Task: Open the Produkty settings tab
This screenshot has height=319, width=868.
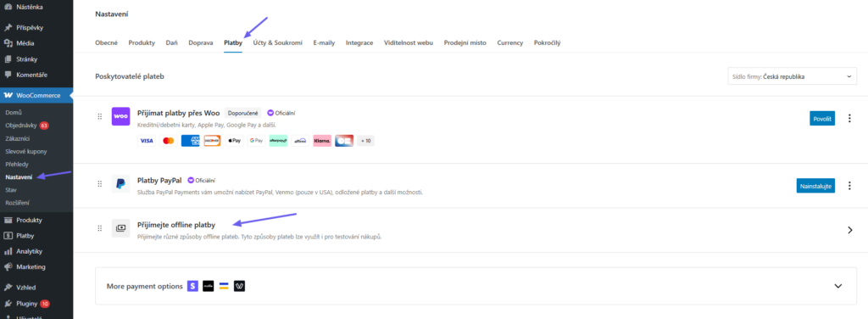Action: [x=142, y=42]
